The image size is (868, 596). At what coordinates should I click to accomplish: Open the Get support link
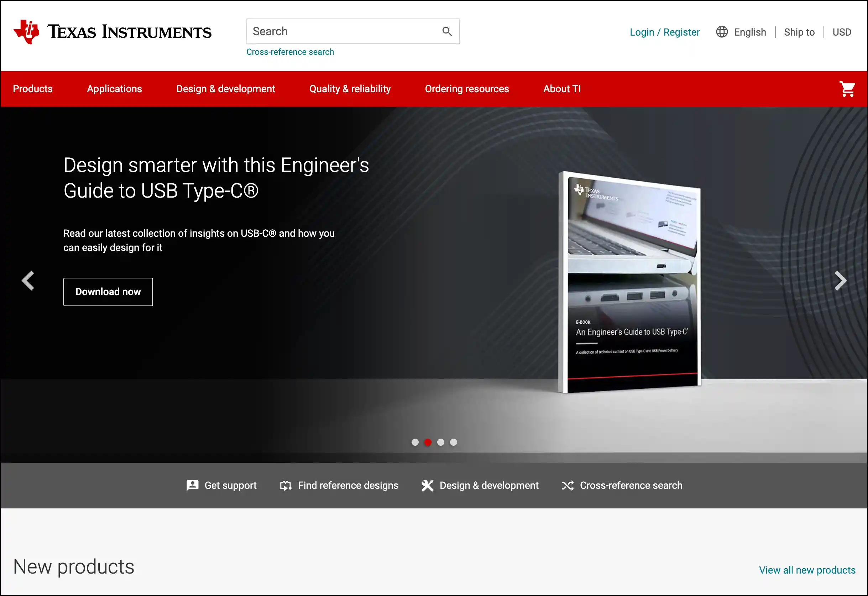[x=230, y=486]
